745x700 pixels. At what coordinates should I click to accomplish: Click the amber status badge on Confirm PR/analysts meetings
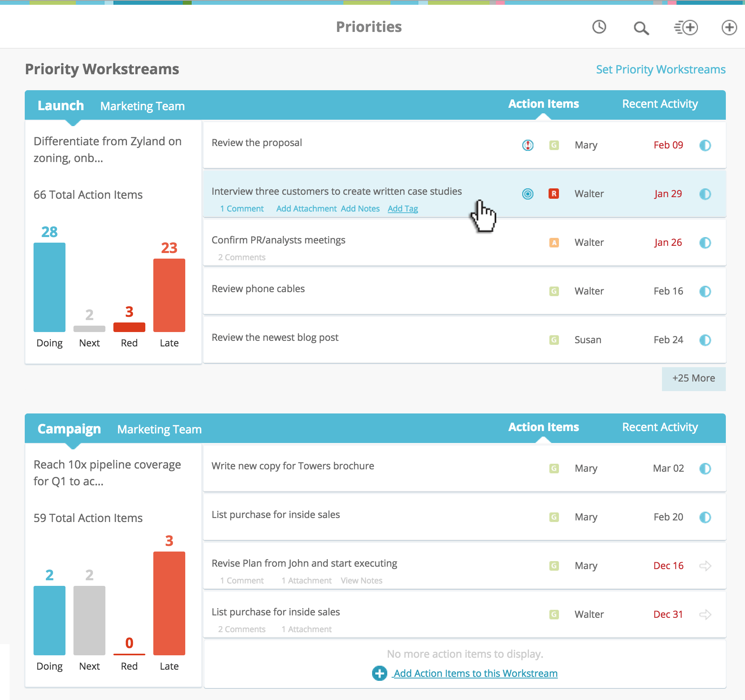coord(553,242)
